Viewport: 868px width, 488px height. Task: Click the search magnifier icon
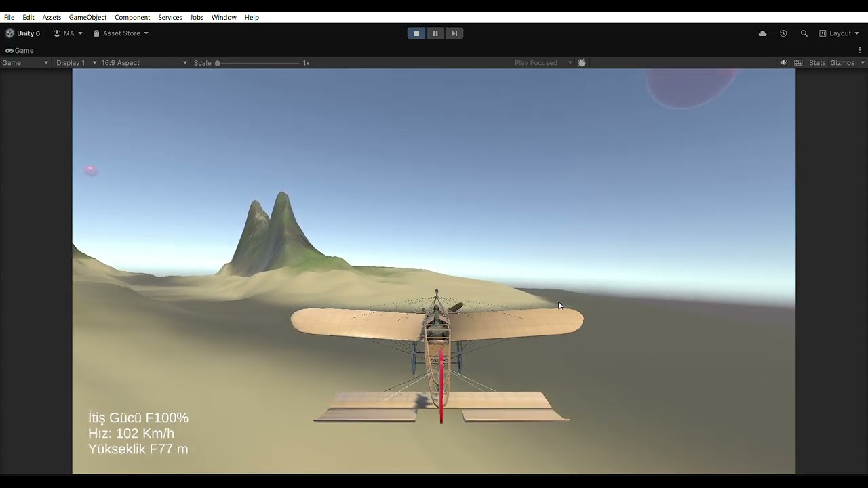click(804, 33)
